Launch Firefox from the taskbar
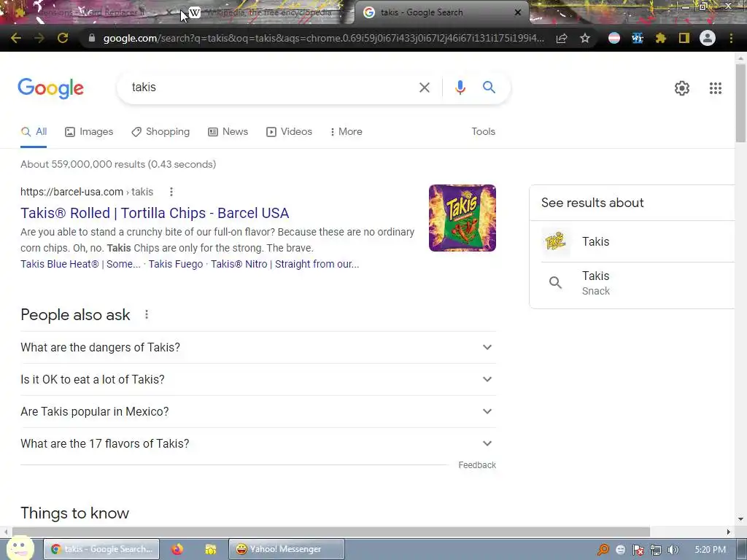The image size is (747, 560). coord(177,549)
